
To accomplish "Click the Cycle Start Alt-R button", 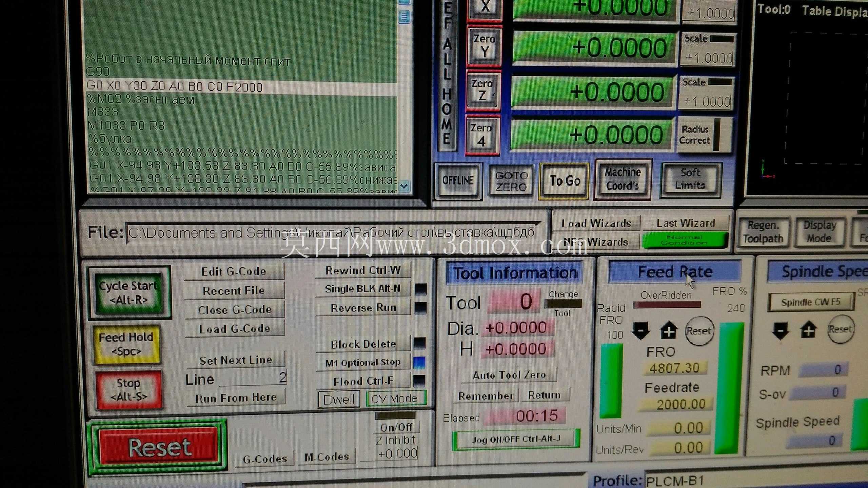I will (129, 292).
